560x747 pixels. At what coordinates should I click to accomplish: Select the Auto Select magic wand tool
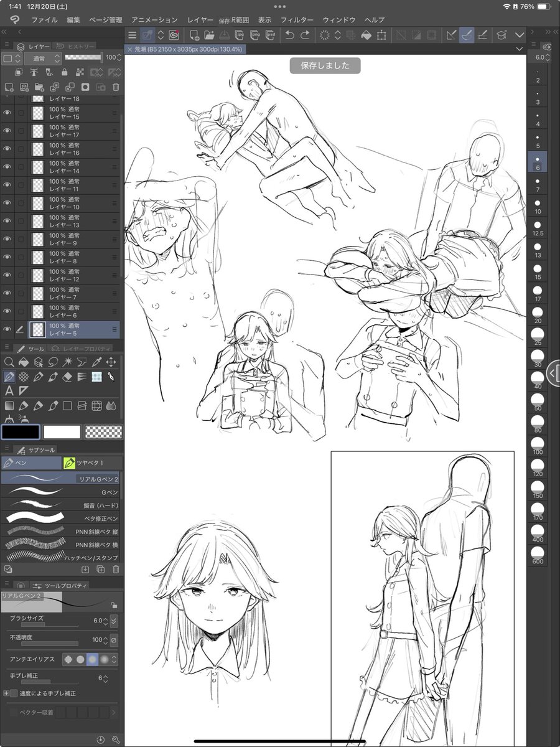(67, 362)
